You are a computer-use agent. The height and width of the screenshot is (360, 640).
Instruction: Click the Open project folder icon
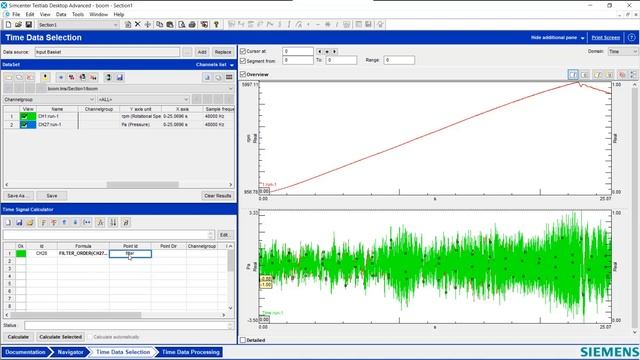coord(18,25)
